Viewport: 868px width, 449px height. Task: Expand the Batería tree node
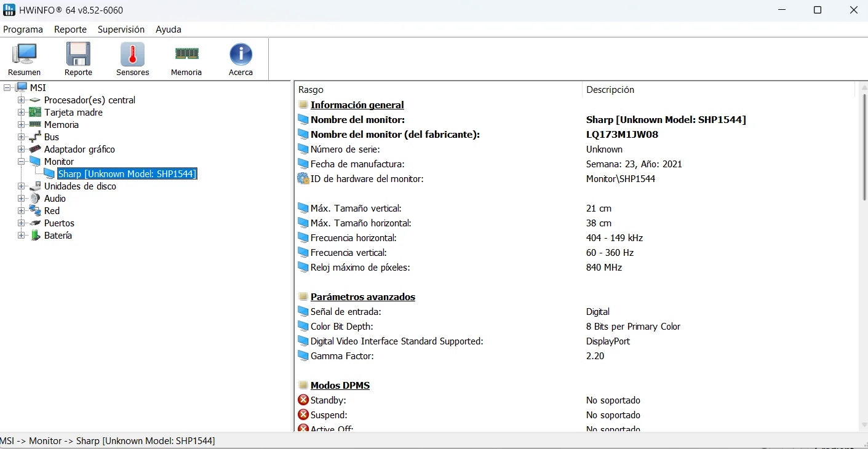(22, 235)
